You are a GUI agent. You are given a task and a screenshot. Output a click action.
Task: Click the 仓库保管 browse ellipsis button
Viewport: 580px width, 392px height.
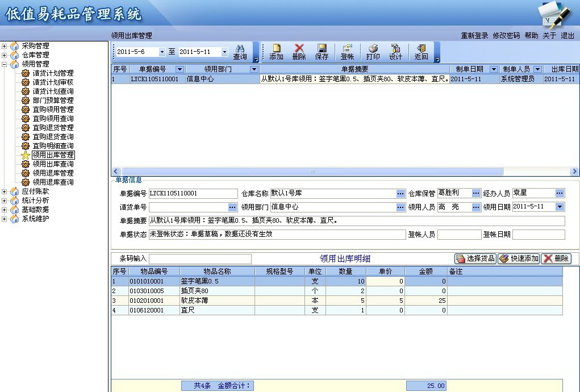tap(475, 193)
